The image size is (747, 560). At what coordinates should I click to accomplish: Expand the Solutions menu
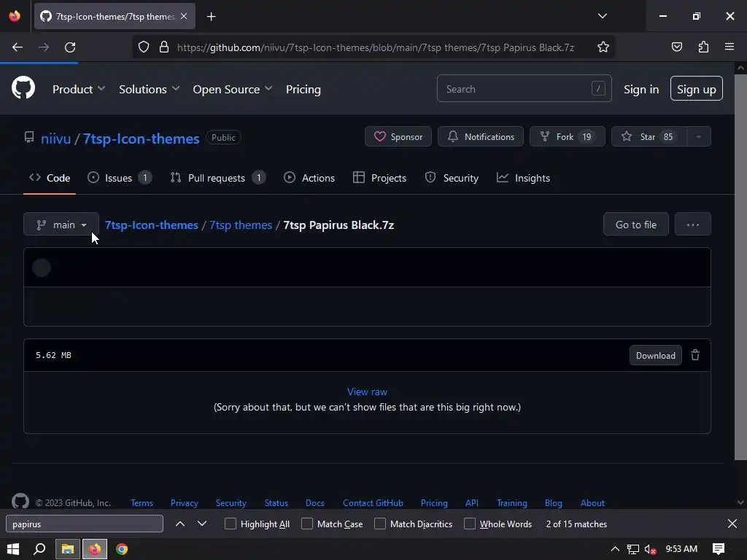pyautogui.click(x=149, y=89)
